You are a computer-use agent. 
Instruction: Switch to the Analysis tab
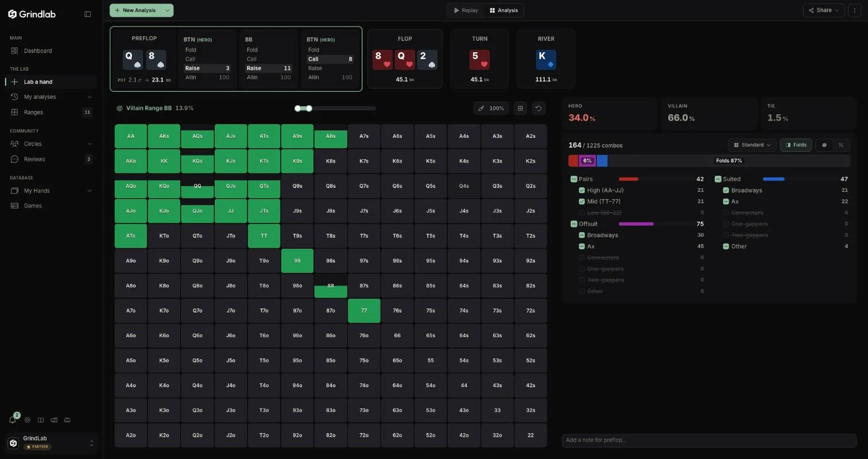point(503,10)
